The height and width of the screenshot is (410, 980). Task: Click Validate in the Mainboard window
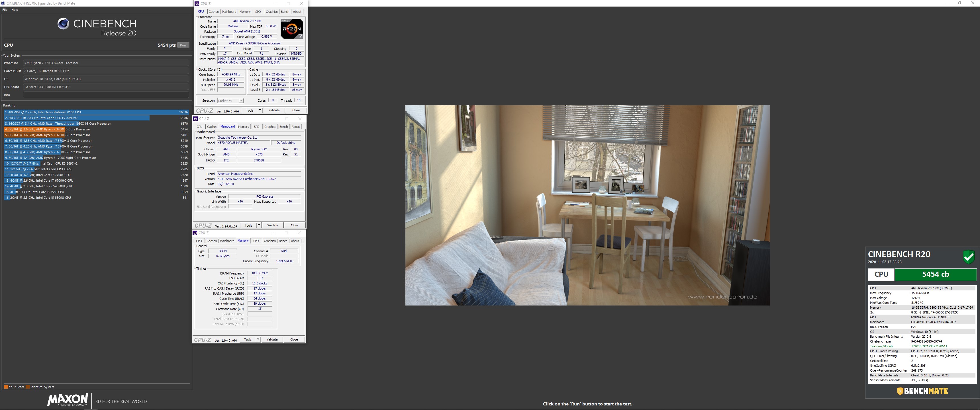pos(272,225)
